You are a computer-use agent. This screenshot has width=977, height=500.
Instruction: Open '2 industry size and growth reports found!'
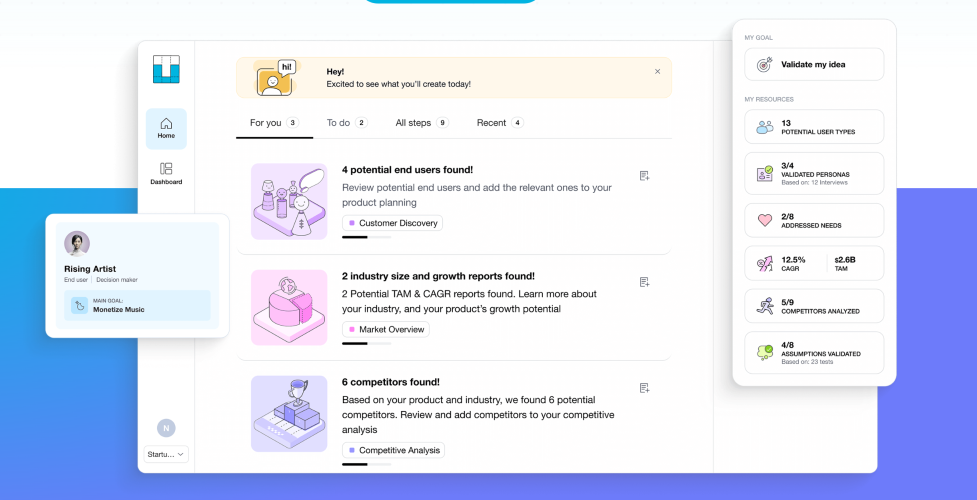click(438, 276)
